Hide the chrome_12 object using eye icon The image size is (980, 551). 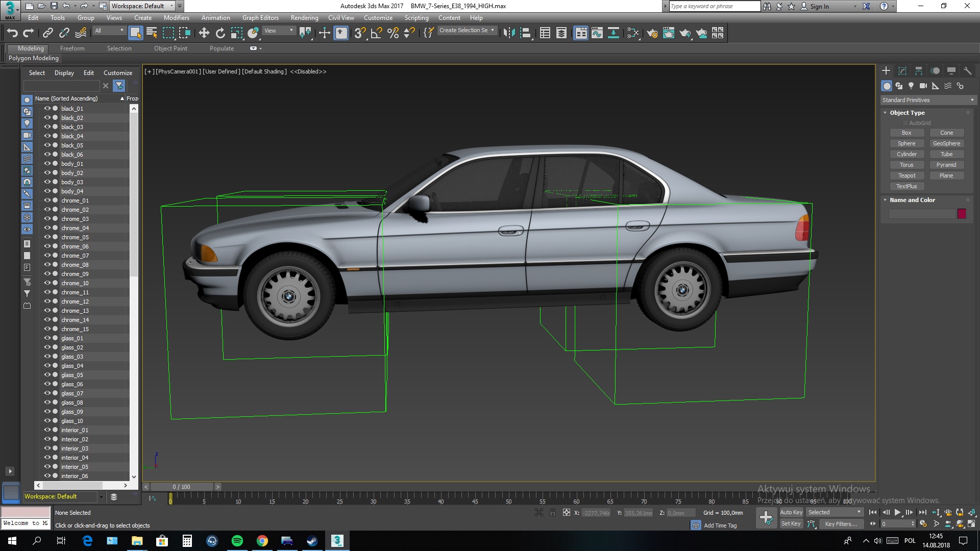click(47, 302)
